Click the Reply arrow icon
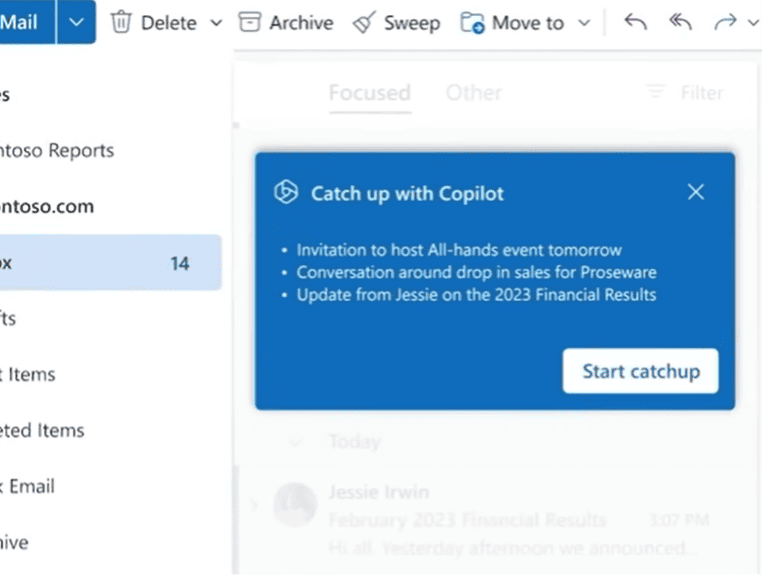Viewport: 766px width, 577px height. click(636, 22)
